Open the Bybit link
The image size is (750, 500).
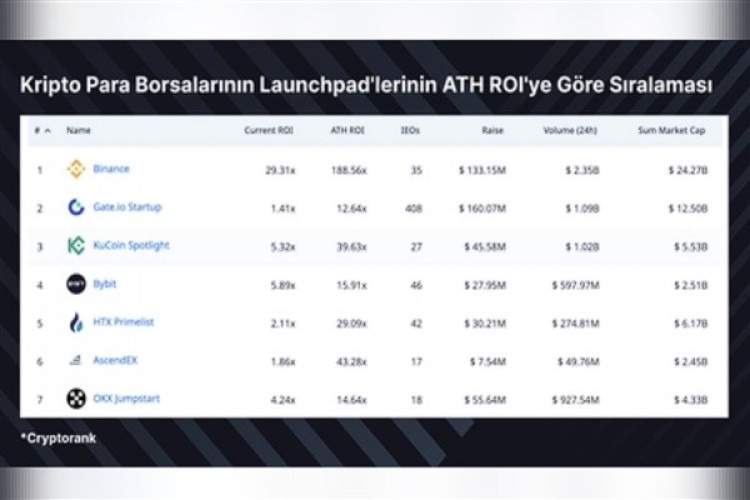(104, 284)
